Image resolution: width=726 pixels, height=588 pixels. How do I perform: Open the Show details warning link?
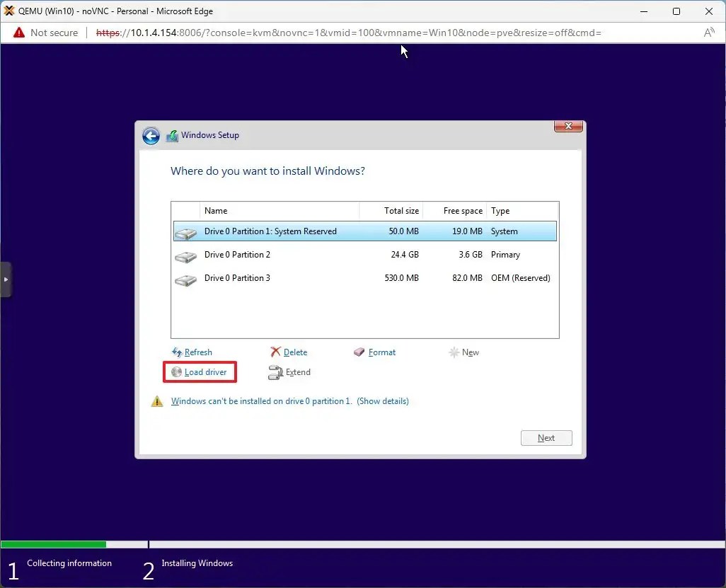point(383,400)
